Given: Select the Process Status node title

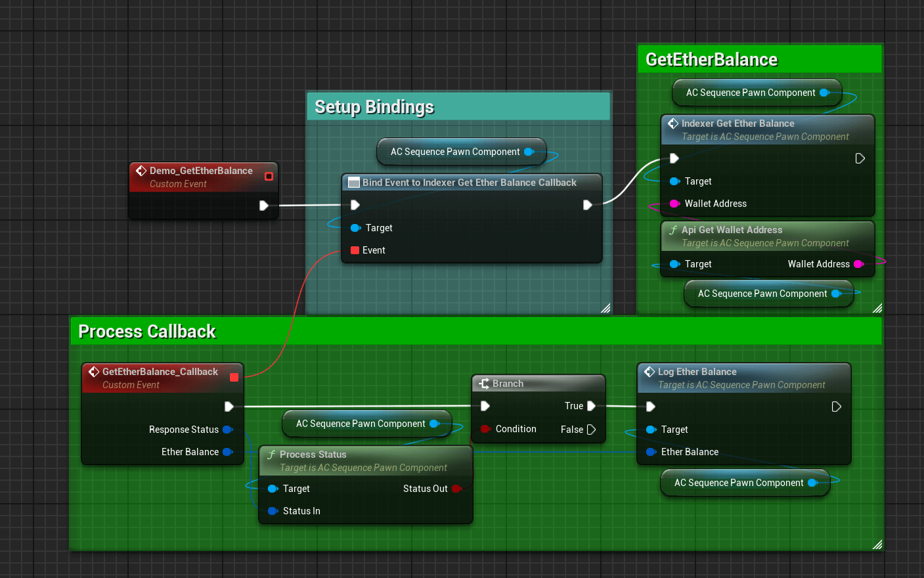Looking at the screenshot, I should [313, 455].
